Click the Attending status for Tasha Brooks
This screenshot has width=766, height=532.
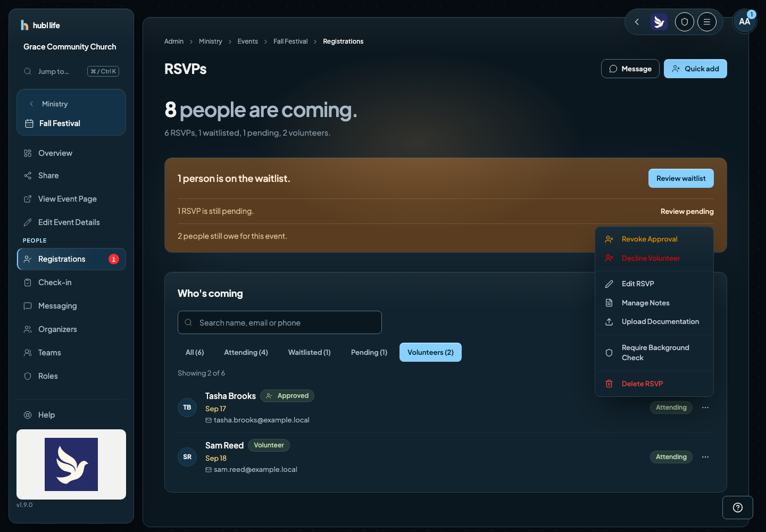click(x=671, y=408)
